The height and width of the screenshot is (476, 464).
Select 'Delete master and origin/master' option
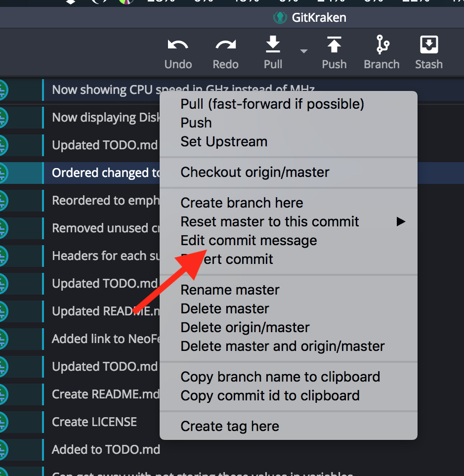pyautogui.click(x=283, y=346)
